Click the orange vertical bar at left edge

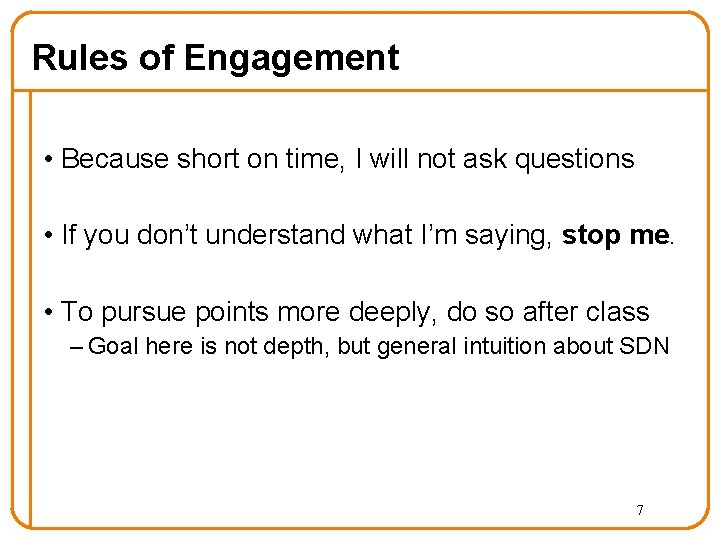coord(30,309)
